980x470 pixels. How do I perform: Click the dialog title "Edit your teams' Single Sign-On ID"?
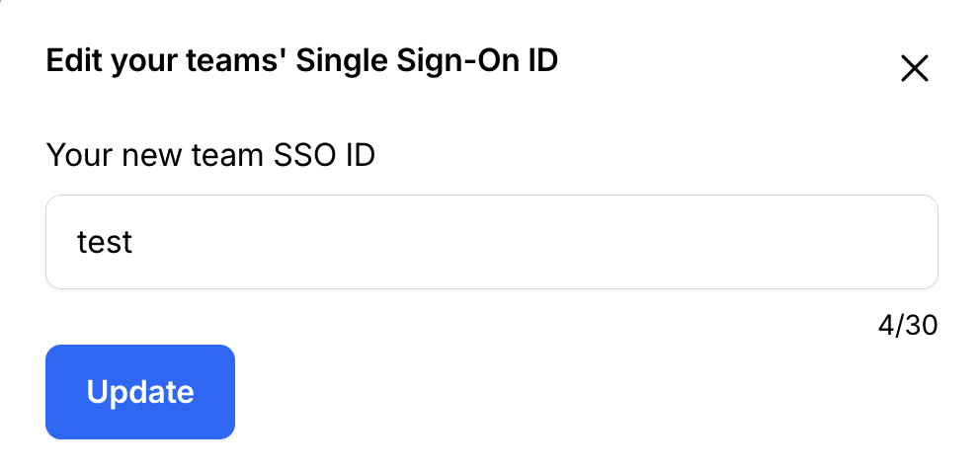tap(302, 61)
